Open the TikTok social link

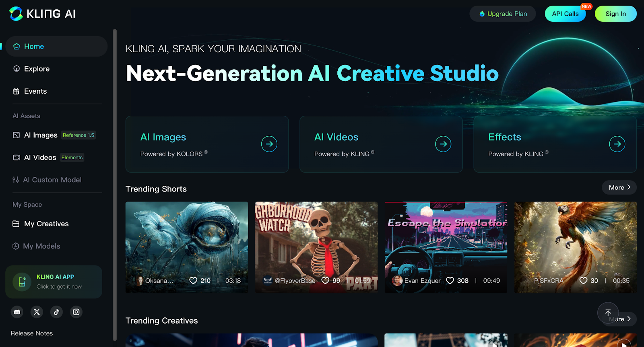click(x=56, y=312)
